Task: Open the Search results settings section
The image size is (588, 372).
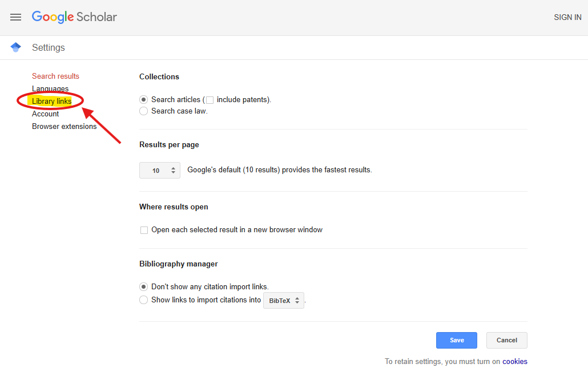Action: click(x=55, y=76)
